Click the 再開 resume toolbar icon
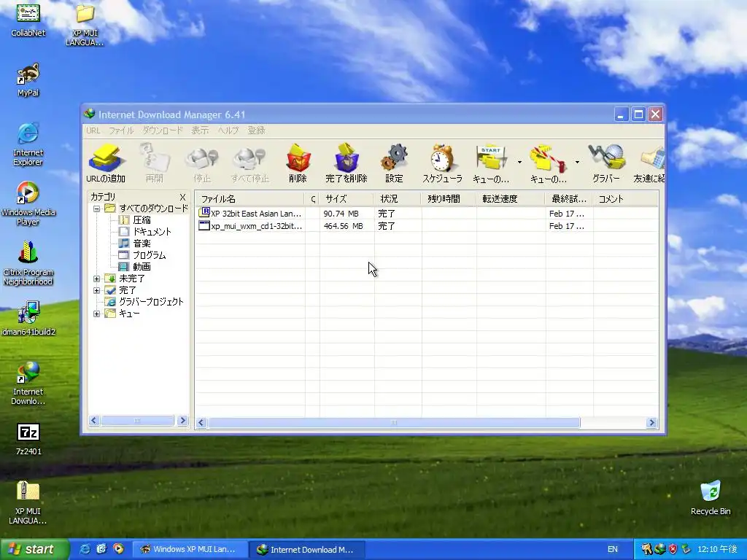This screenshot has width=747, height=560. tap(155, 163)
